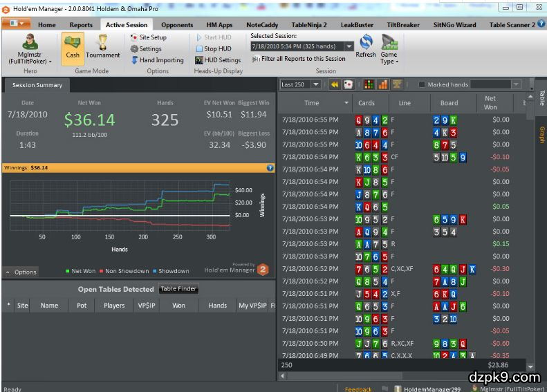Switch to the Opponents tab
The height and width of the screenshot is (392, 547).
pos(177,25)
